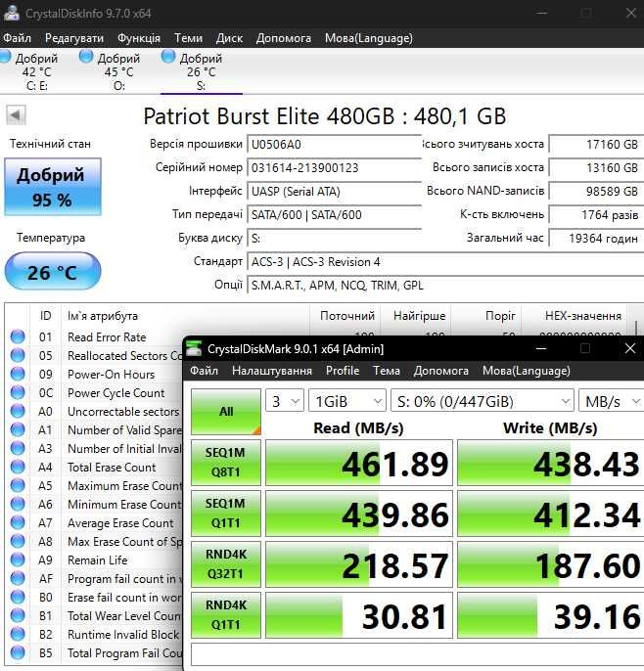
Task: Select the S: disk status orb at 26 °C
Action: click(168, 57)
